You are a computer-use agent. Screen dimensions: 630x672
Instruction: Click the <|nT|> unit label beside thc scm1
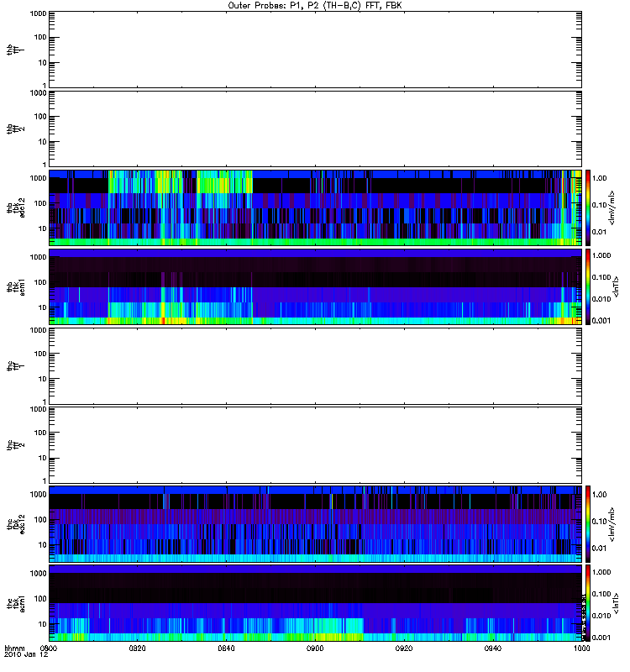click(x=616, y=603)
